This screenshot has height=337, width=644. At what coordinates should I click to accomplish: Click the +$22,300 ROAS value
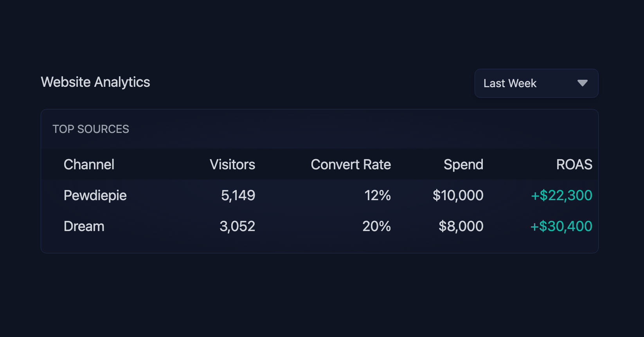(x=561, y=195)
